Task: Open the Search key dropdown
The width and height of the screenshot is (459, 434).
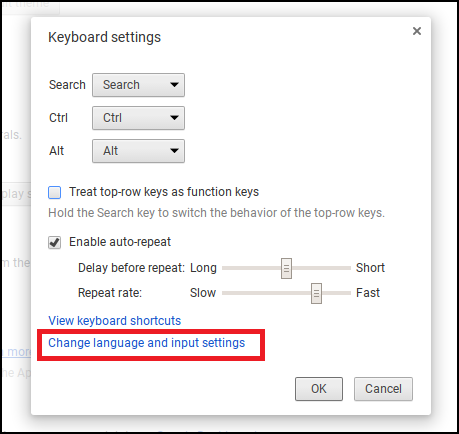Action: 138,85
